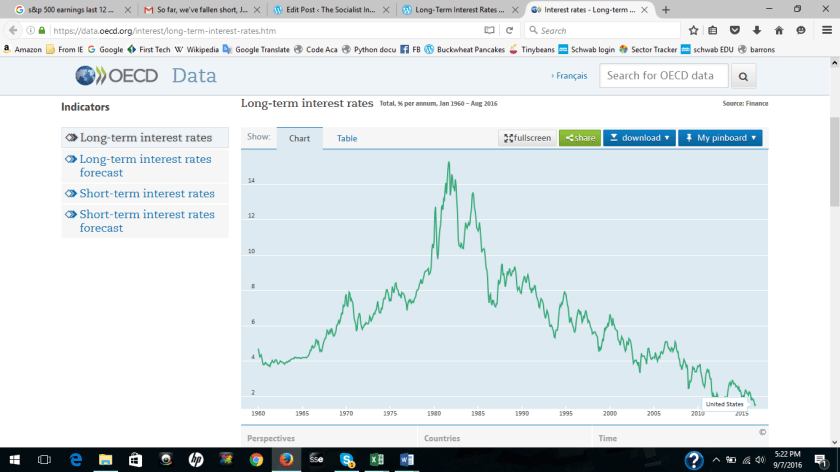Toggle the eye icon for Short-term interest rates
The image size is (840, 472).
pos(71,194)
